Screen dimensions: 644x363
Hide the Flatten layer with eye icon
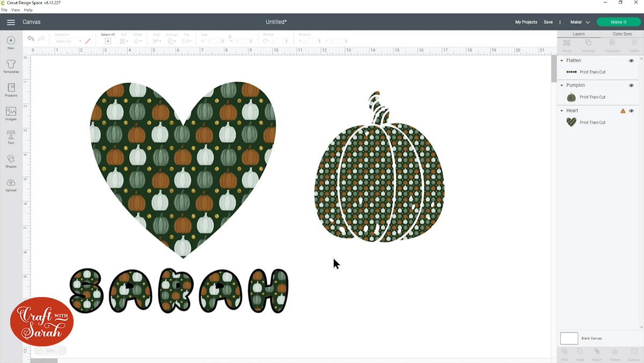[631, 61]
